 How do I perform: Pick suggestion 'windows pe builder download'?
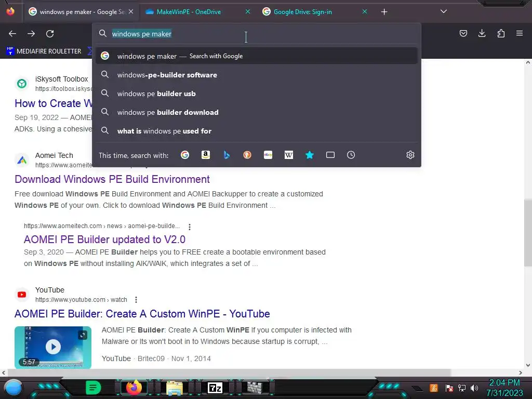(257, 112)
